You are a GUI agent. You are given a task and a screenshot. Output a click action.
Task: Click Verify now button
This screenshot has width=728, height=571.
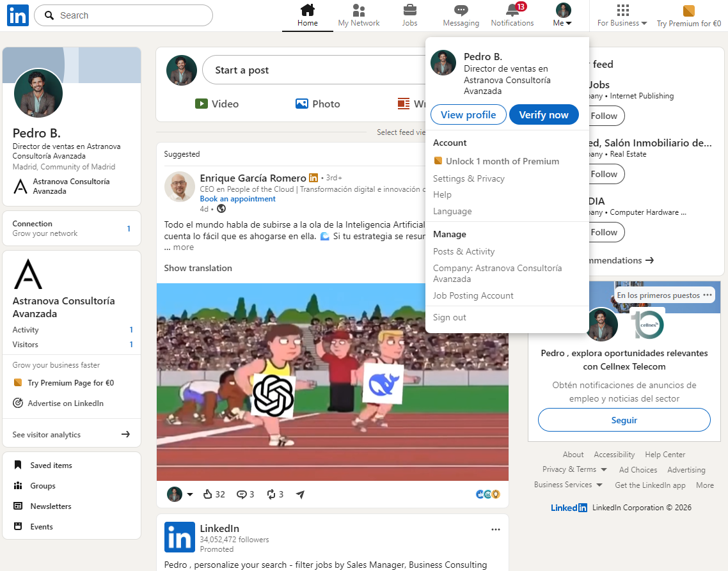tap(544, 114)
